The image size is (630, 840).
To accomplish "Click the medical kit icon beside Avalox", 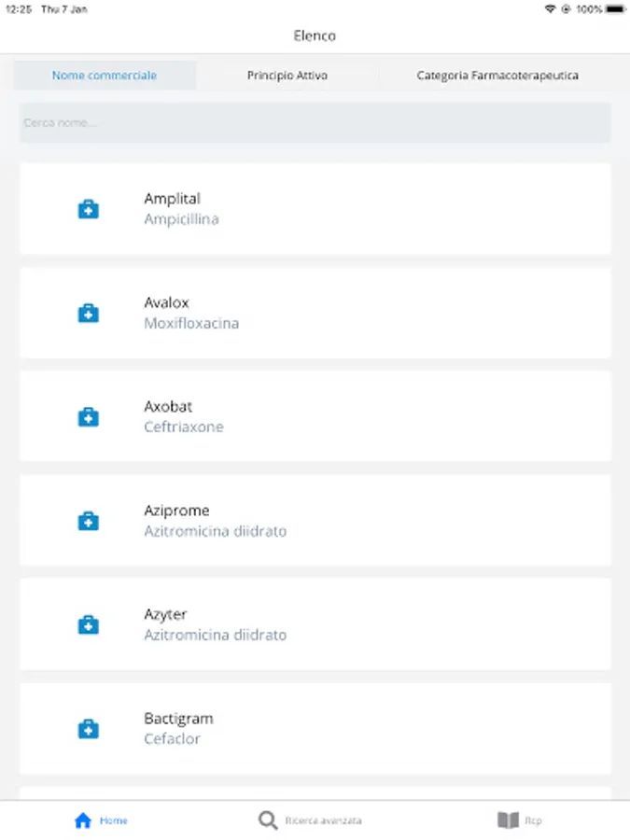I will pyautogui.click(x=88, y=313).
